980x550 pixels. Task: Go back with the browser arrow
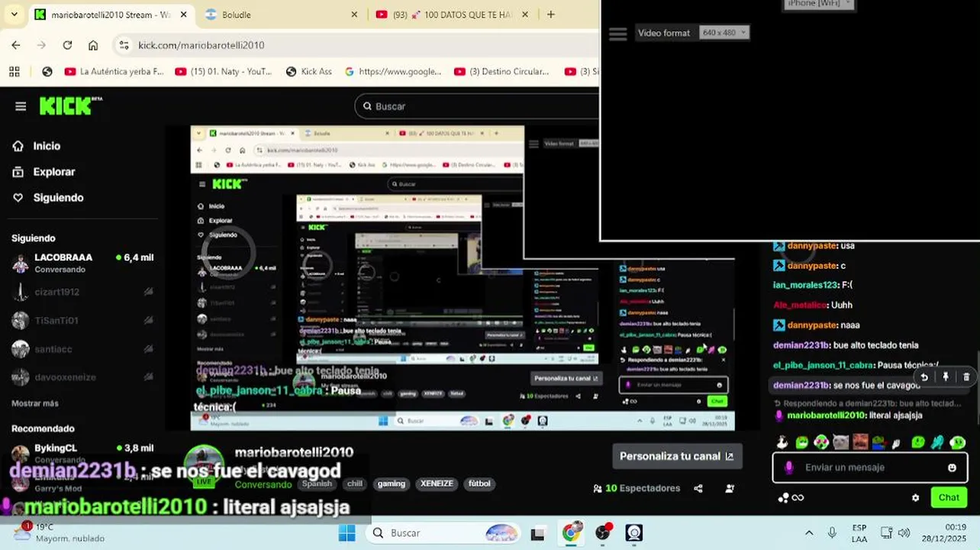click(16, 45)
